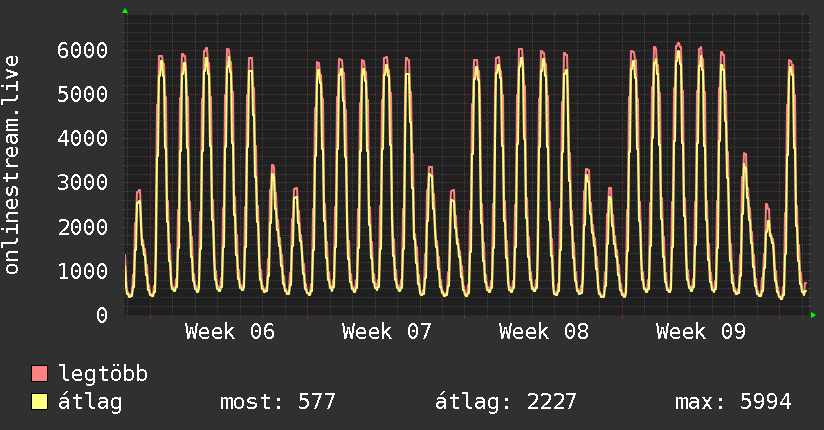The width and height of the screenshot is (824, 430).
Task: Click the onlinestream.live vertical axis title
Action: tap(11, 165)
